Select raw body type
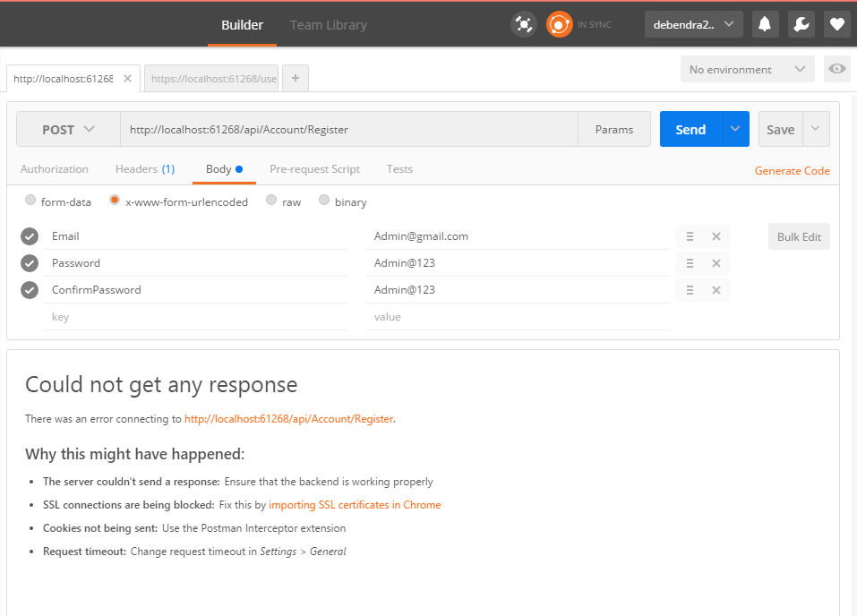 (x=271, y=200)
